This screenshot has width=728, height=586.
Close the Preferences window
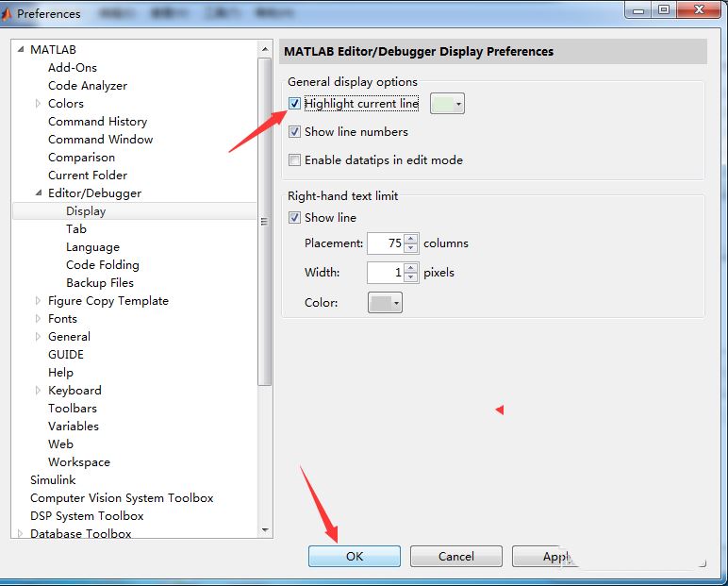699,9
